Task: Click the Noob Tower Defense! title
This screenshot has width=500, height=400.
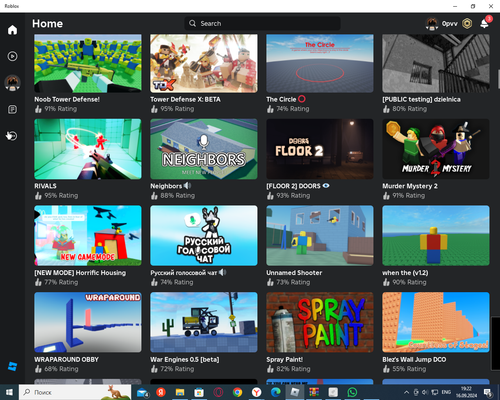Action: click(67, 99)
